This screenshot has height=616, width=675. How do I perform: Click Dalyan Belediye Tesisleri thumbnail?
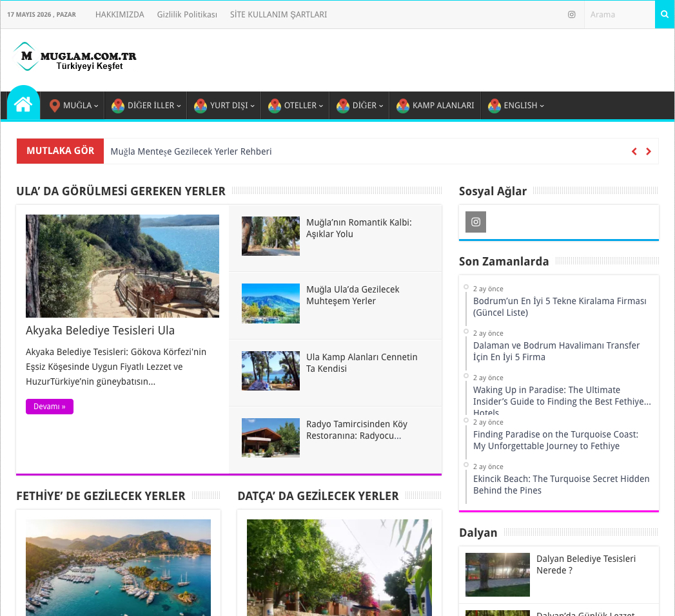498,575
